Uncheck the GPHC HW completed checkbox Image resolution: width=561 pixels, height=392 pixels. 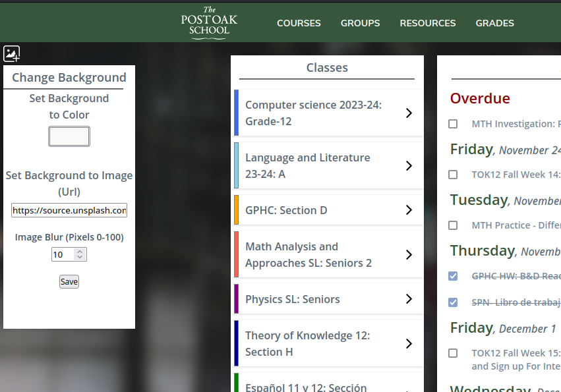click(x=453, y=276)
